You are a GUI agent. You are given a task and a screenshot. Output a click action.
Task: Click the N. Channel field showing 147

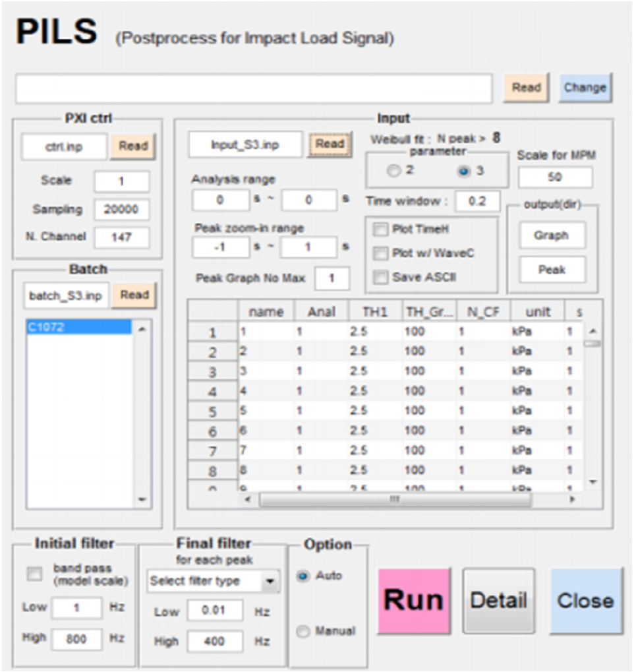[122, 237]
